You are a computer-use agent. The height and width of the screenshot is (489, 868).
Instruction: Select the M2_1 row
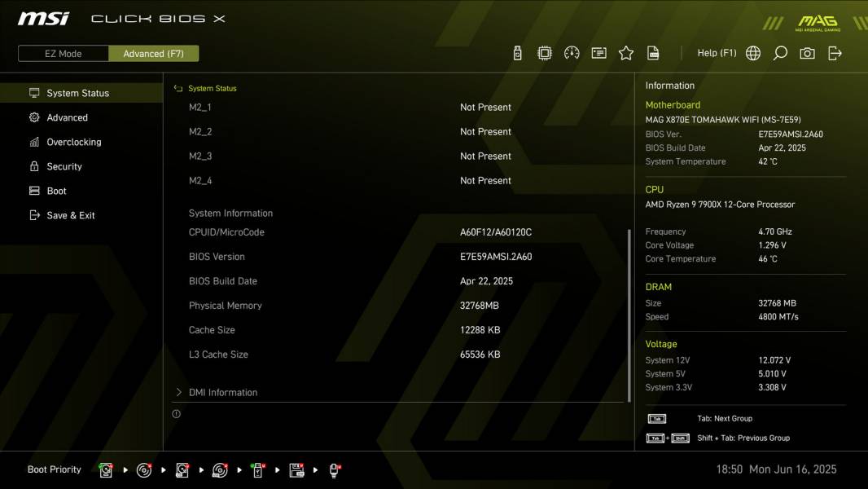(x=398, y=107)
